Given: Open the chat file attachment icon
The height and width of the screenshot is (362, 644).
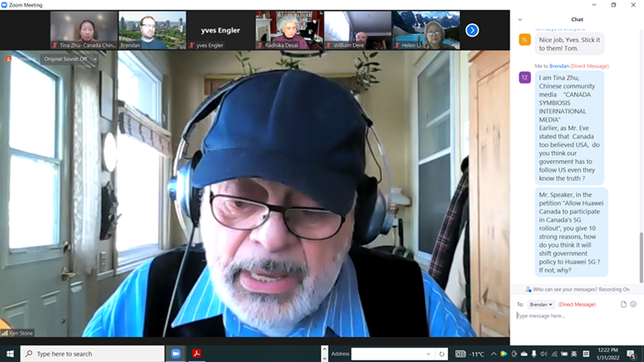Looking at the screenshot, I should tap(624, 304).
